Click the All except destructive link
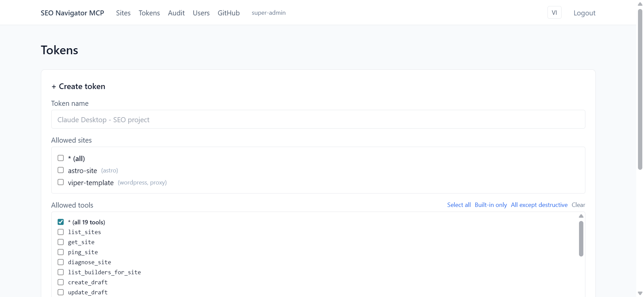This screenshot has width=644, height=297. click(x=539, y=205)
